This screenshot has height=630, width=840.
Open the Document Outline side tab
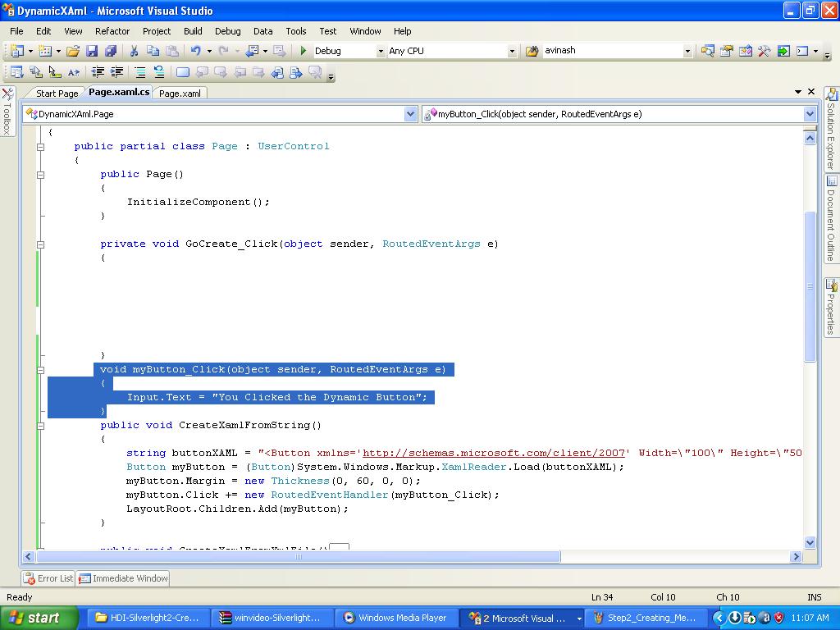831,218
